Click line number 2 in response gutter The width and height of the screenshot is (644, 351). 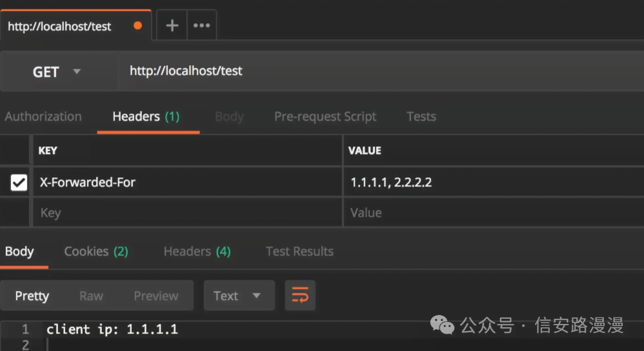(x=25, y=345)
